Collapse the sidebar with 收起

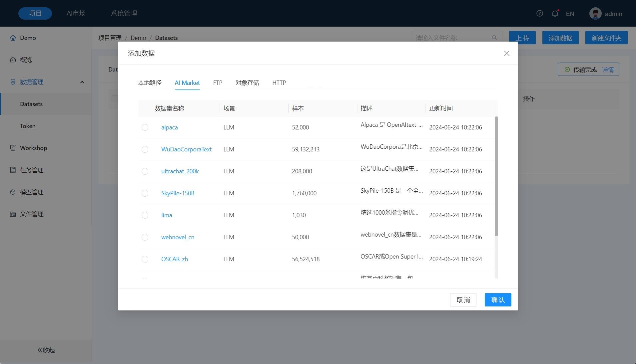pyautogui.click(x=46, y=350)
